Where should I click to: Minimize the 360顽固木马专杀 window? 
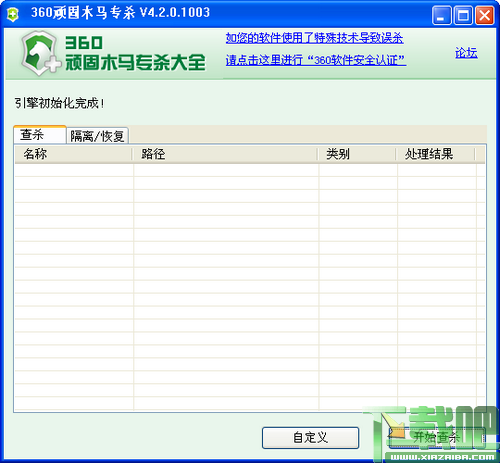[441, 15]
